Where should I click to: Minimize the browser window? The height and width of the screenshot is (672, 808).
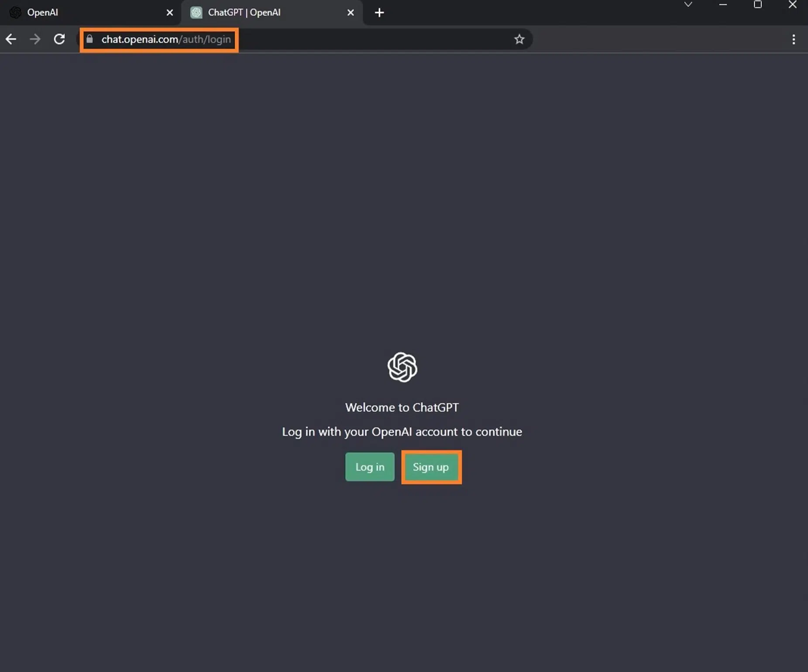[x=723, y=5]
